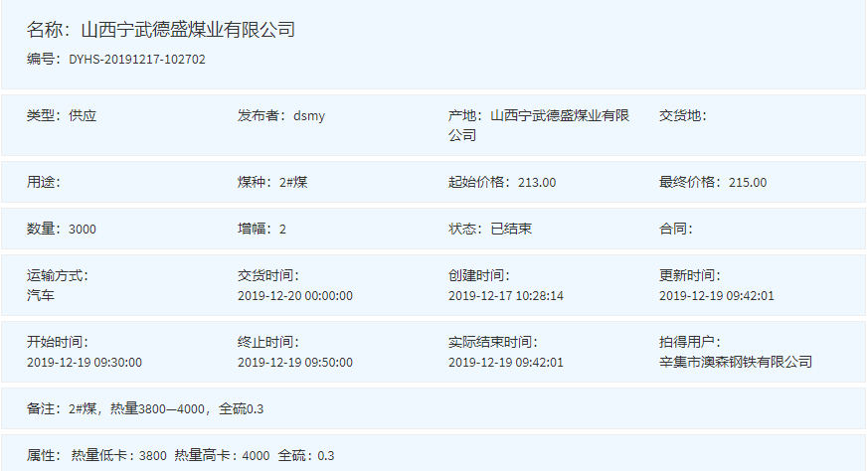The width and height of the screenshot is (868, 471).
Task: Click the transport method value 汽车
Action: 41,295
